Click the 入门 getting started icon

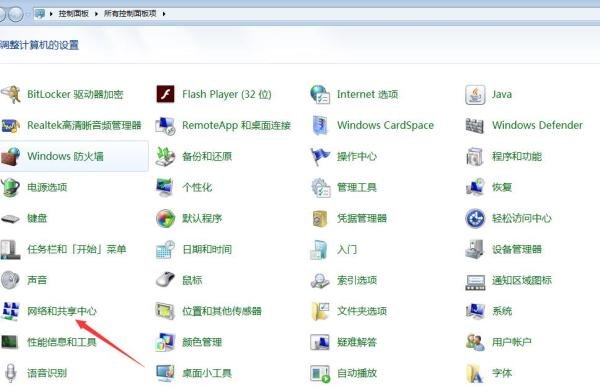320,249
